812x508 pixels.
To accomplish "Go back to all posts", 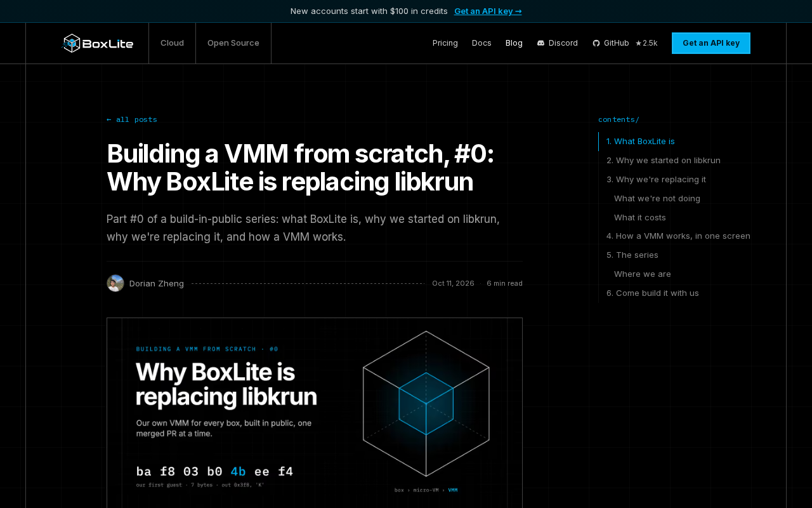I will [x=132, y=119].
